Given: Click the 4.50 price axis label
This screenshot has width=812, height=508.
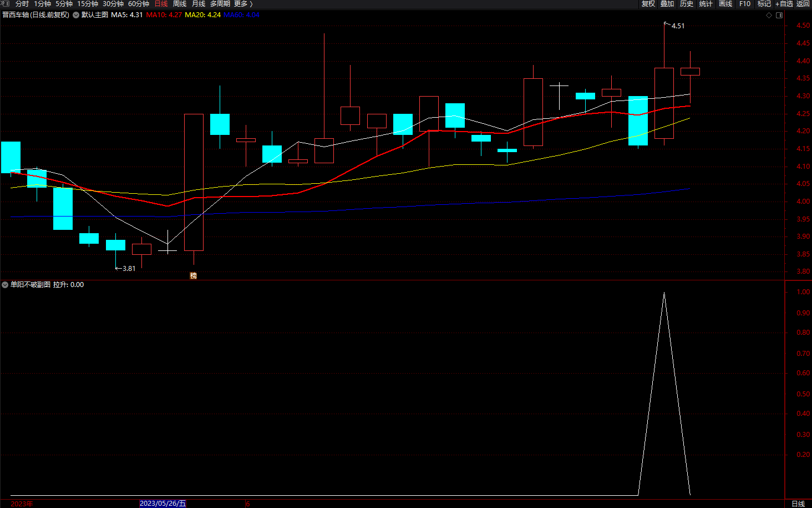Looking at the screenshot, I should pyautogui.click(x=803, y=26).
